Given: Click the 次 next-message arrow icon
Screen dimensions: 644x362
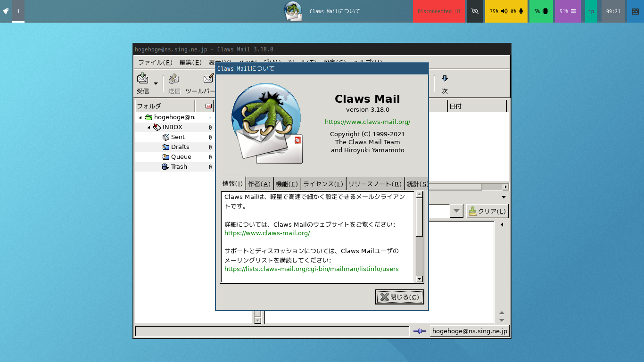Looking at the screenshot, I should [445, 79].
